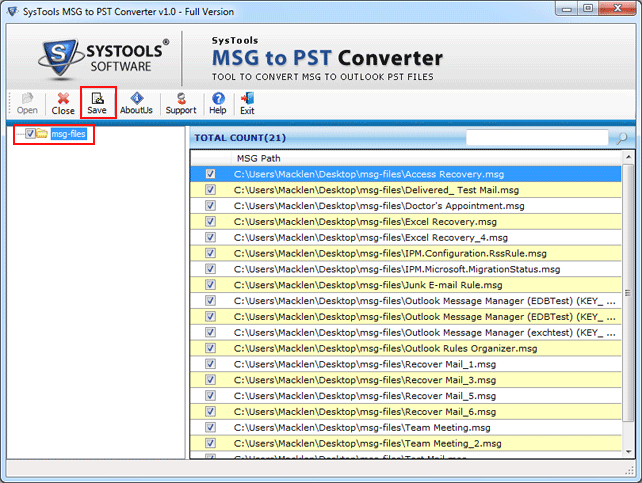The width and height of the screenshot is (642, 483).
Task: Select the msg-files tree node
Action: pyautogui.click(x=68, y=134)
